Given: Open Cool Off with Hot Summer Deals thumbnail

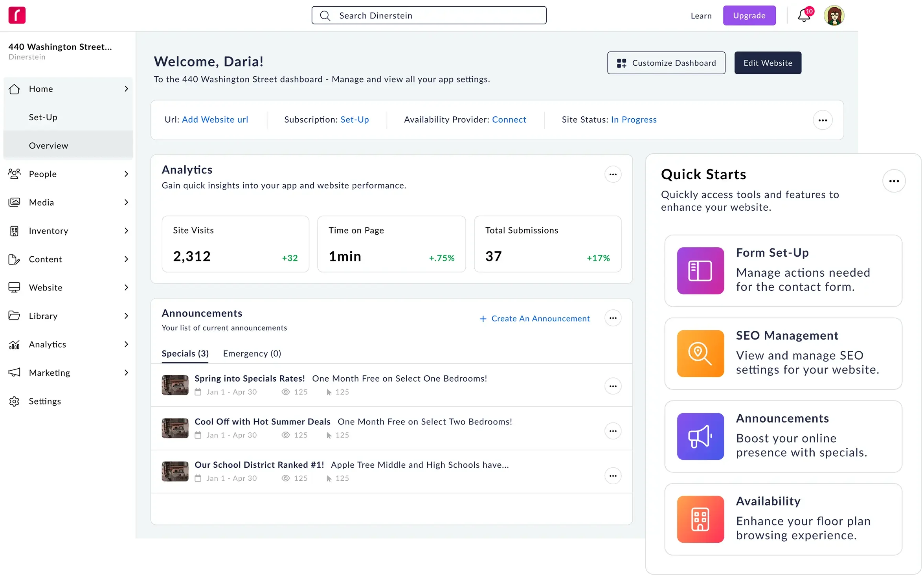Looking at the screenshot, I should (x=175, y=428).
